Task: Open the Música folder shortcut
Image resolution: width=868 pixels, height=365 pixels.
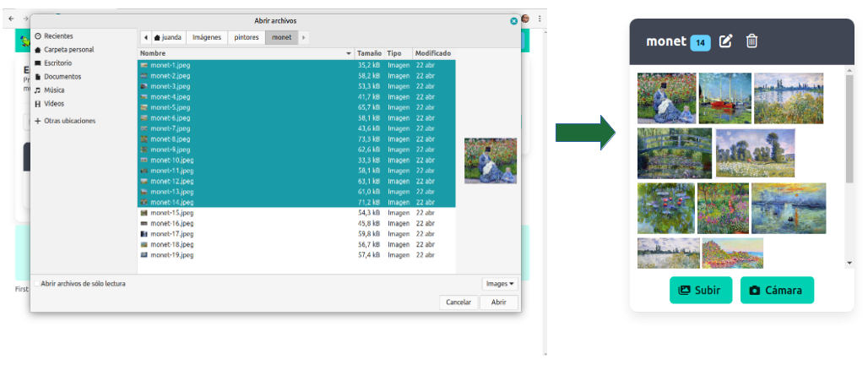Action: (54, 90)
